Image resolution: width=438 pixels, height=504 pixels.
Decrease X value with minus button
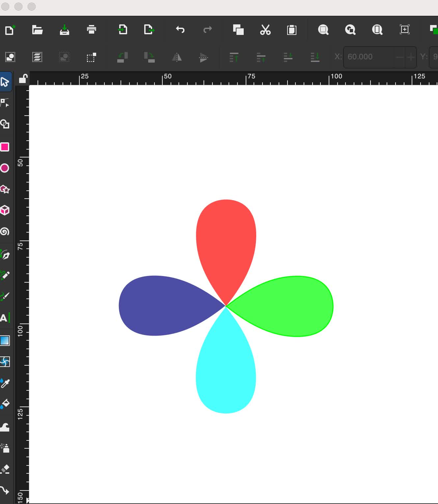coord(399,57)
